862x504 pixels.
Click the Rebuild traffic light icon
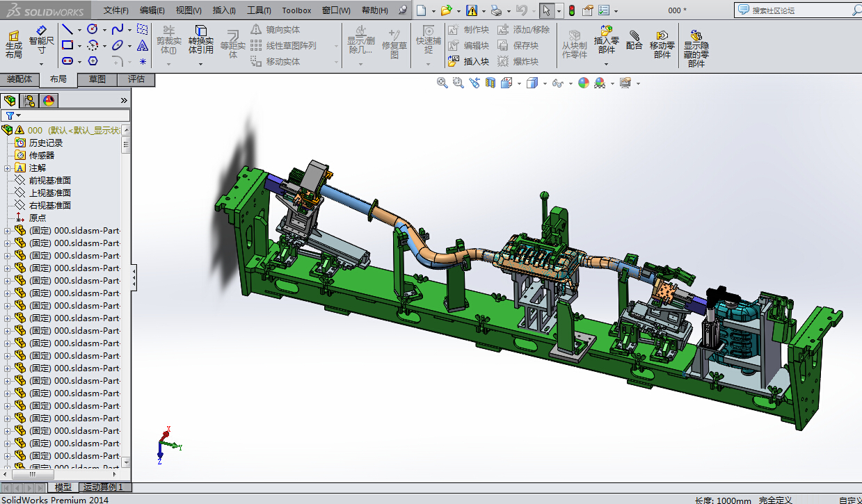(x=572, y=10)
